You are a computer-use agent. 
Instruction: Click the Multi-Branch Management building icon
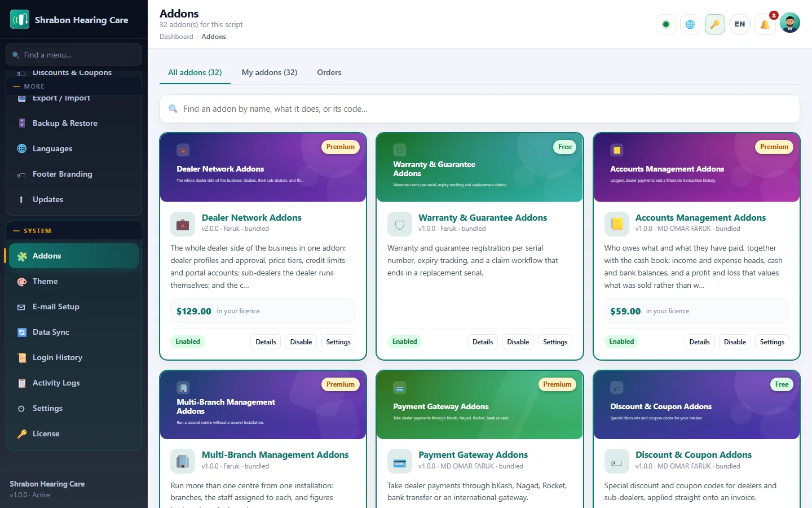(x=183, y=461)
